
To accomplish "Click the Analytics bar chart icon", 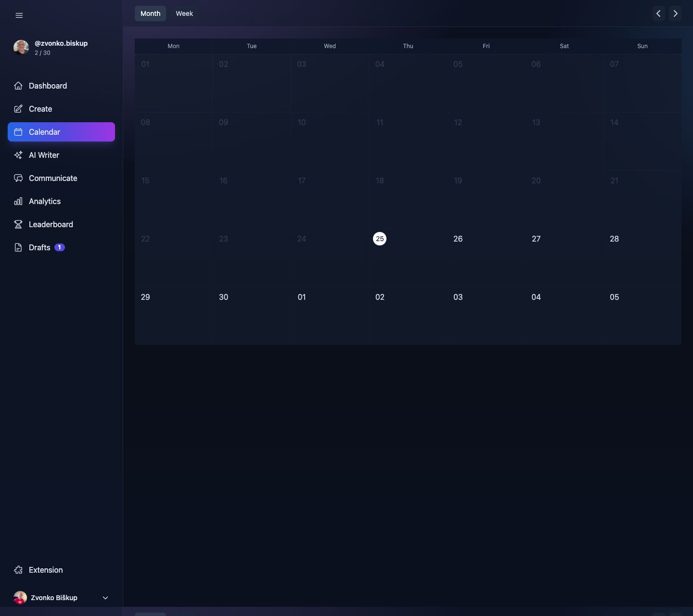I will [x=18, y=201].
